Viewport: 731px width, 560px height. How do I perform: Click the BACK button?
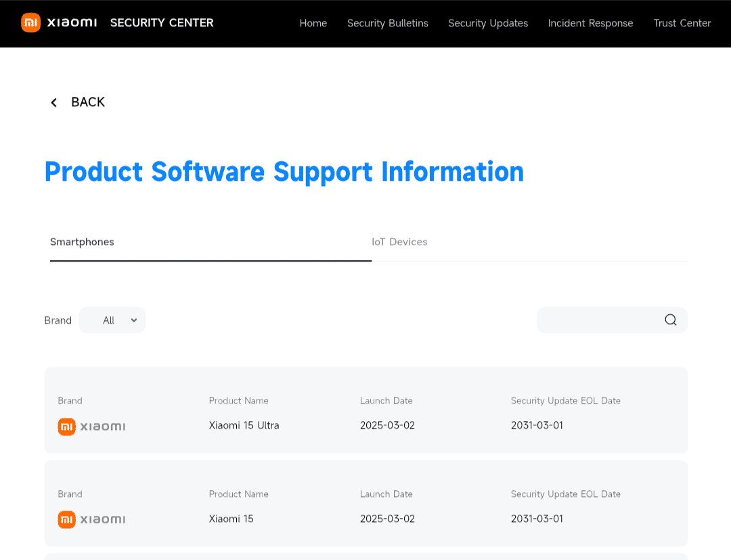pos(87,102)
